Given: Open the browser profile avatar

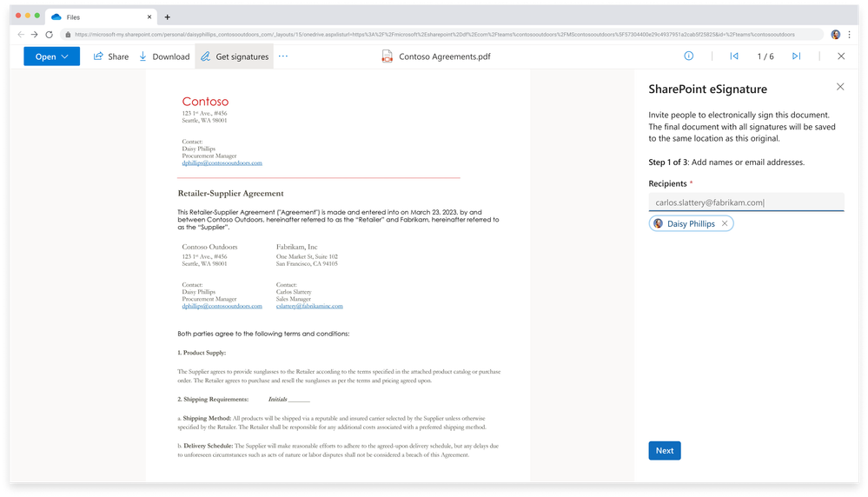Looking at the screenshot, I should (x=835, y=34).
